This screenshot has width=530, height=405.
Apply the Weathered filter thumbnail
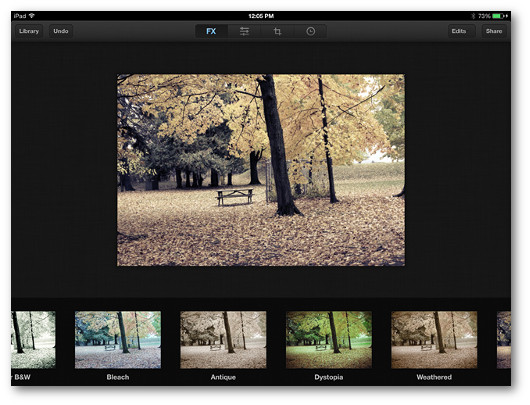(x=434, y=340)
